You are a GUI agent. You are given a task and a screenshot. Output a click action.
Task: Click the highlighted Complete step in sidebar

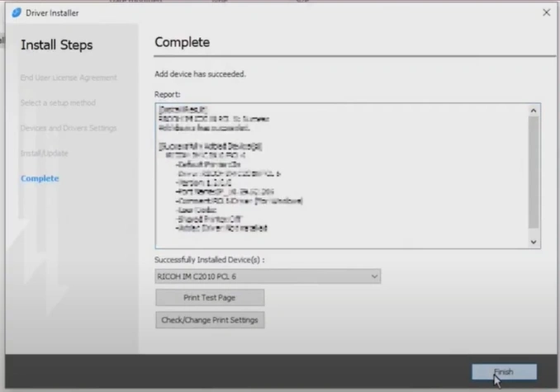pos(40,178)
